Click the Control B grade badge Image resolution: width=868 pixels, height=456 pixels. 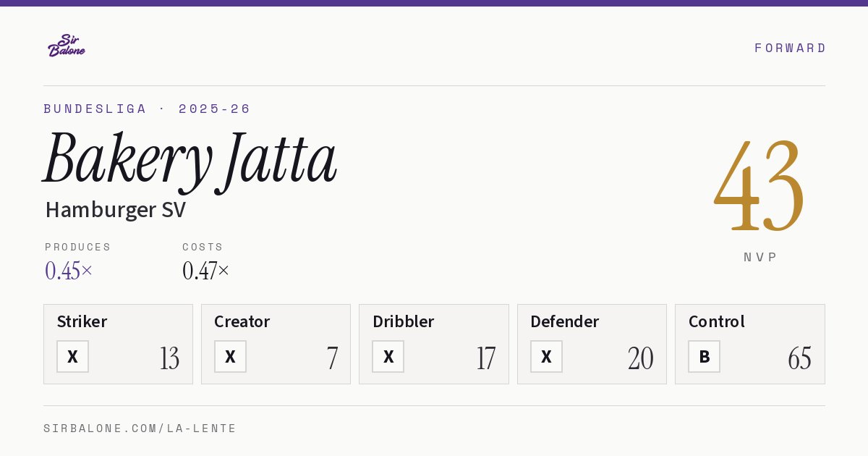point(704,356)
